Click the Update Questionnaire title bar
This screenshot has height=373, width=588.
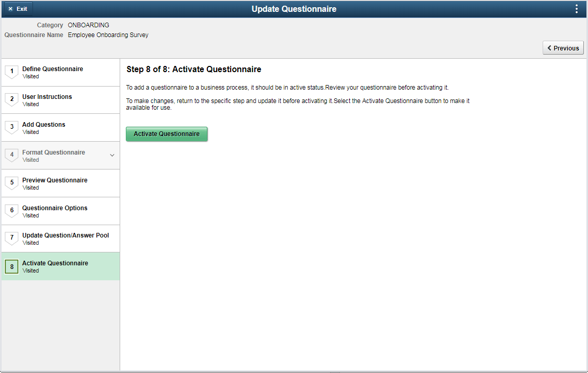pos(293,9)
